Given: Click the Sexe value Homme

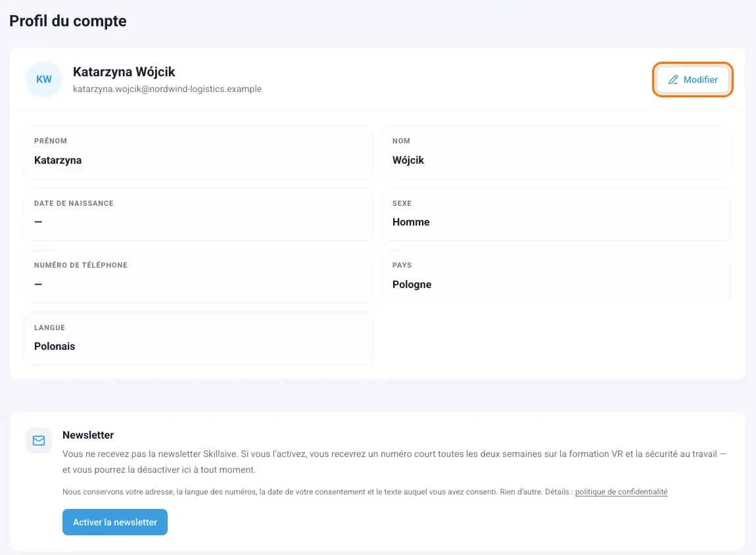Looking at the screenshot, I should coord(411,222).
